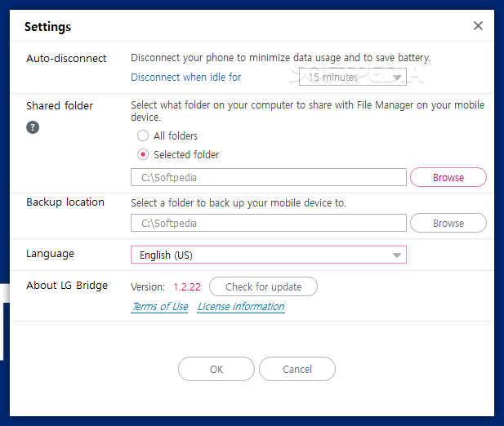504x426 pixels.
Task: Click the Auto-disconnect section label
Action: 66,59
